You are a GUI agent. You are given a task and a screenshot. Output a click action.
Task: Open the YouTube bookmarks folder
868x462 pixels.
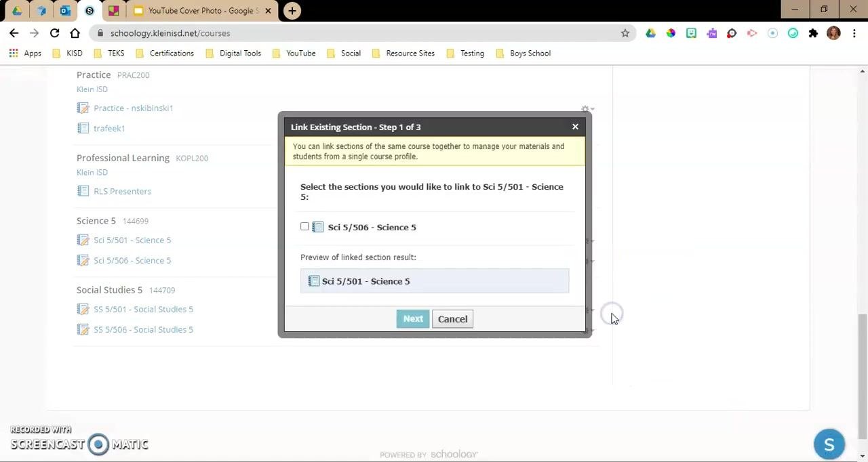(294, 53)
